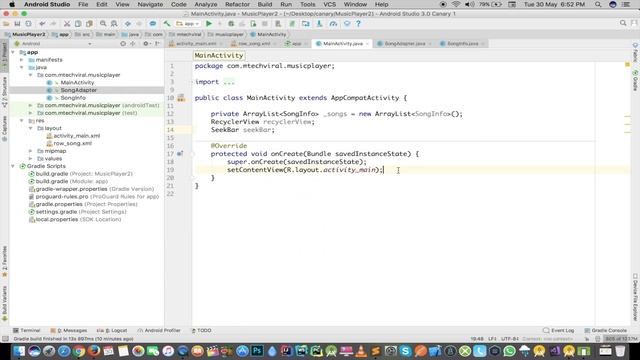
Task: Run the app with green play button
Action: click(209, 24)
